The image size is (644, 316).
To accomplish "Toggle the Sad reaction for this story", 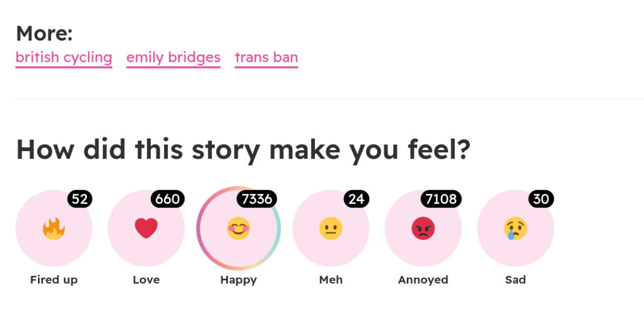I will 515,228.
